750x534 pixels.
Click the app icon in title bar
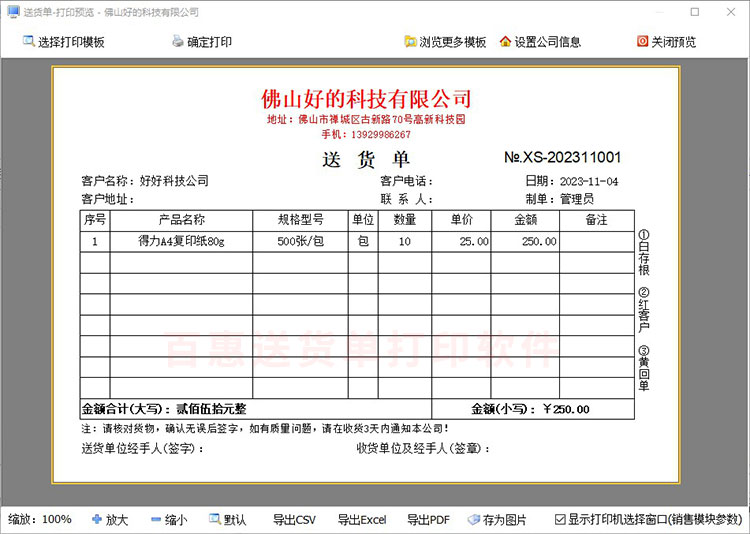(x=13, y=11)
